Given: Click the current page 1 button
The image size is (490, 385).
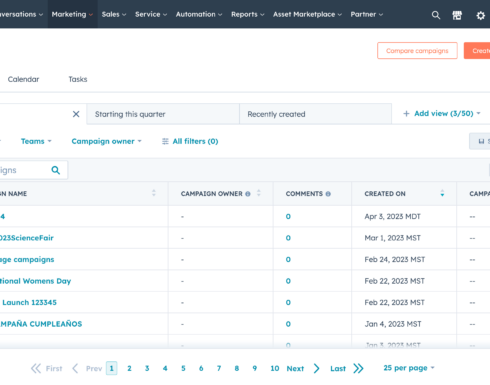Looking at the screenshot, I should (112, 368).
